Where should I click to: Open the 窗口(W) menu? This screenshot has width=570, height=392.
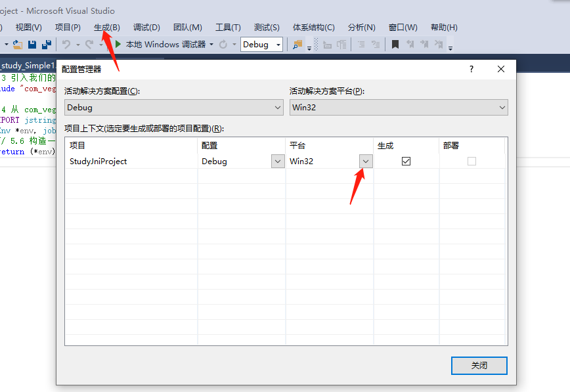coord(403,28)
